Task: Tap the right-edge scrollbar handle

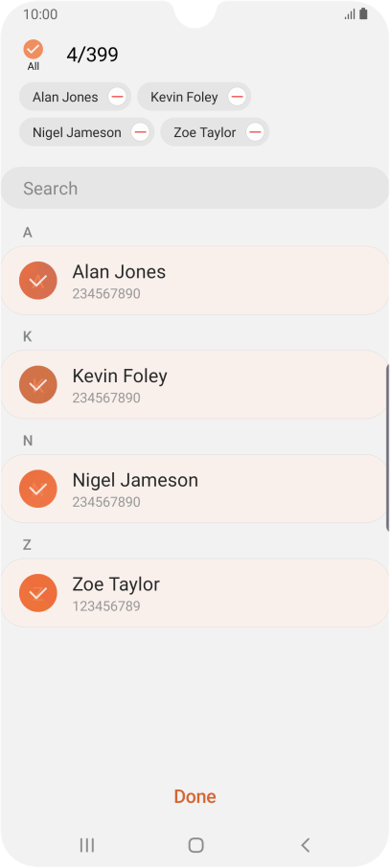Action: click(387, 448)
